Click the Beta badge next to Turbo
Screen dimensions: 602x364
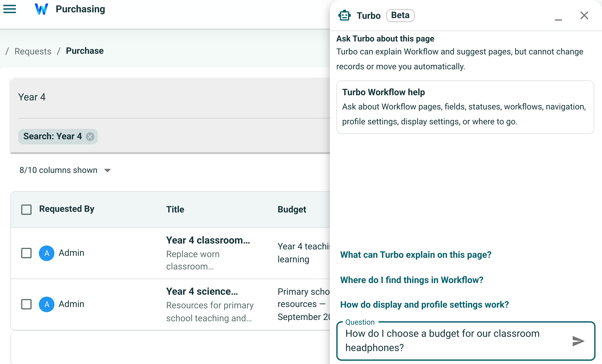click(x=400, y=15)
